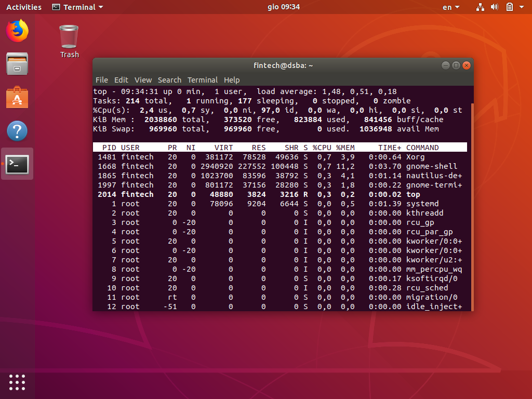Select the Terminal icon in dock

17,164
